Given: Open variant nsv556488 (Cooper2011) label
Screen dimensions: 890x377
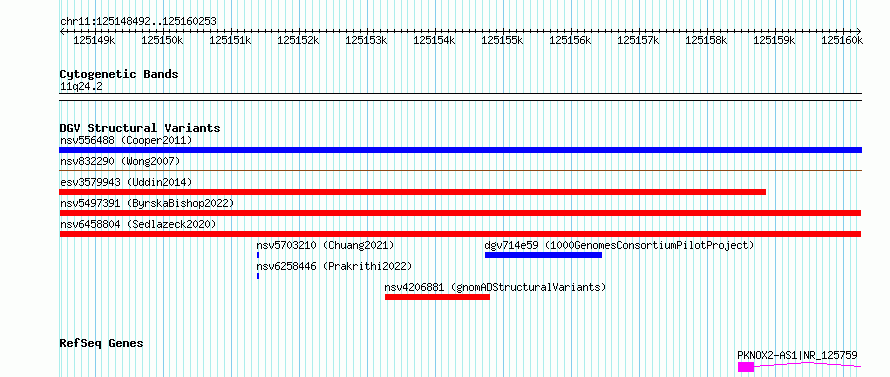Looking at the screenshot, I should 127,140.
